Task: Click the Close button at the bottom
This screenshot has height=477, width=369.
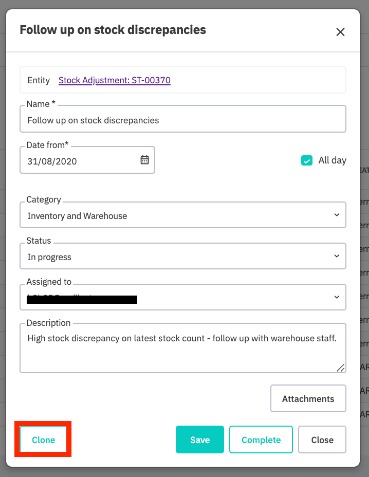Action: point(322,439)
